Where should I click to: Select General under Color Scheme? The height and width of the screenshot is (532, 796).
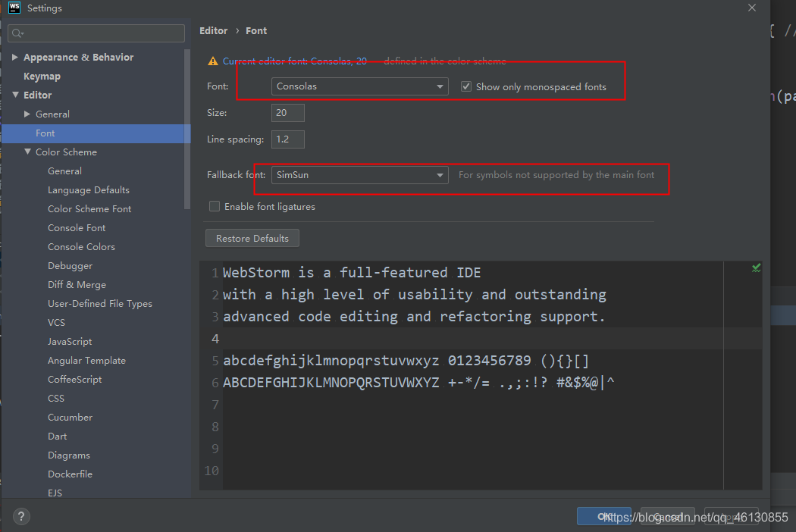point(64,171)
